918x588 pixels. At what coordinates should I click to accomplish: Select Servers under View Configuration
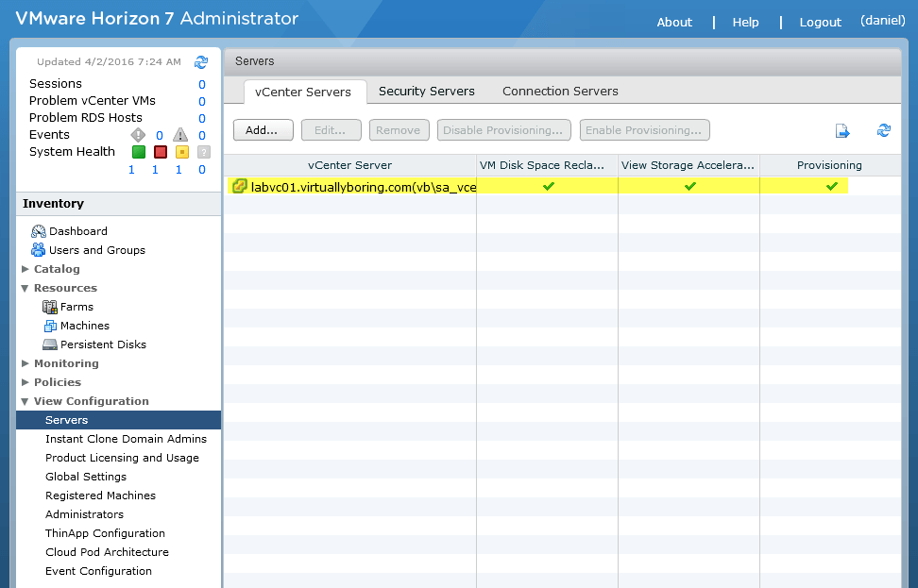coord(119,420)
